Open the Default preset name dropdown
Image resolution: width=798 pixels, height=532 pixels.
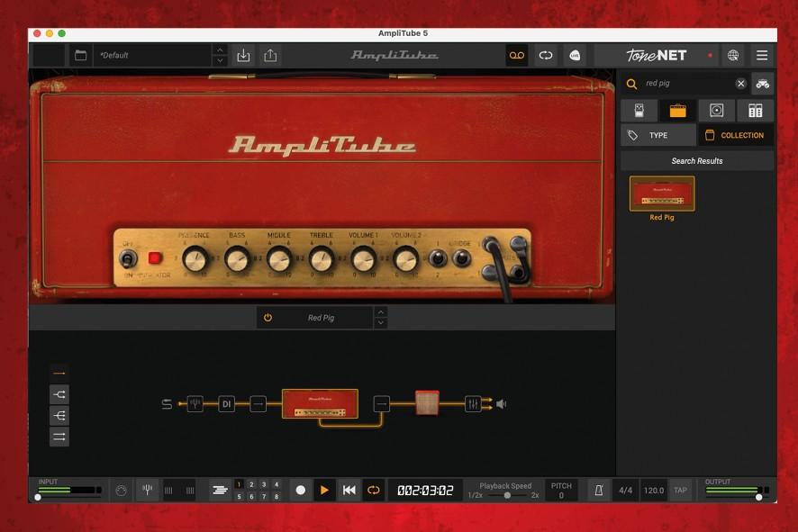[153, 55]
